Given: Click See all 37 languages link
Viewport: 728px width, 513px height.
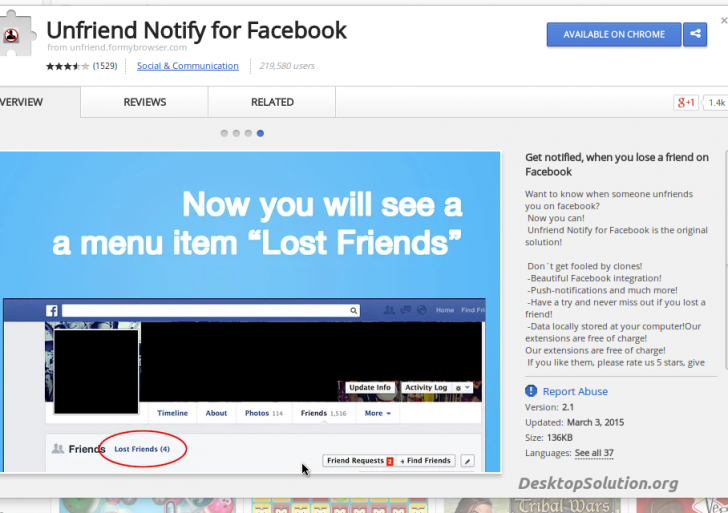Looking at the screenshot, I should (x=594, y=453).
